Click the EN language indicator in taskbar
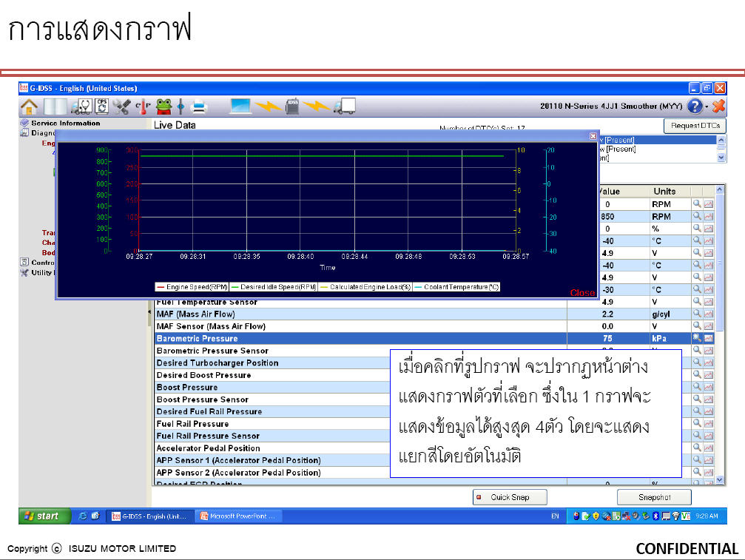Screen dimensions: 745x560 click(x=554, y=516)
